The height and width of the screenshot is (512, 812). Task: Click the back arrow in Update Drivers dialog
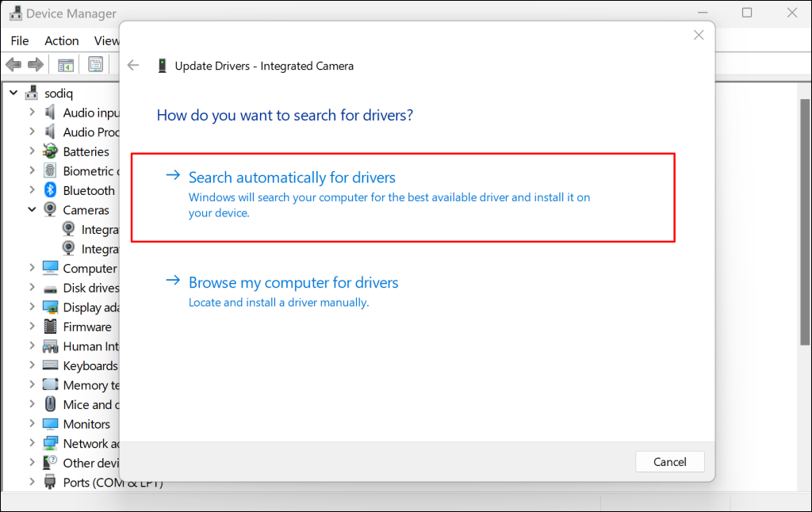133,66
